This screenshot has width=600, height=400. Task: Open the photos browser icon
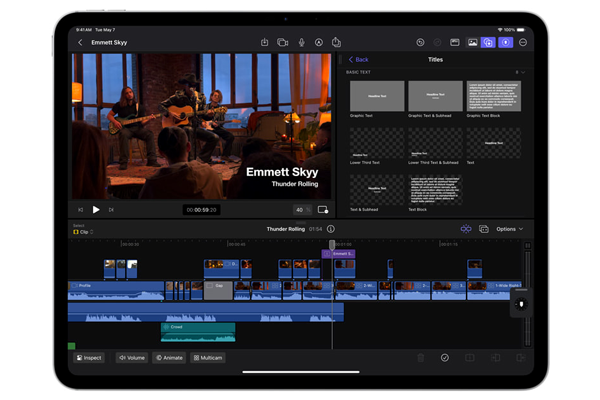pos(472,43)
